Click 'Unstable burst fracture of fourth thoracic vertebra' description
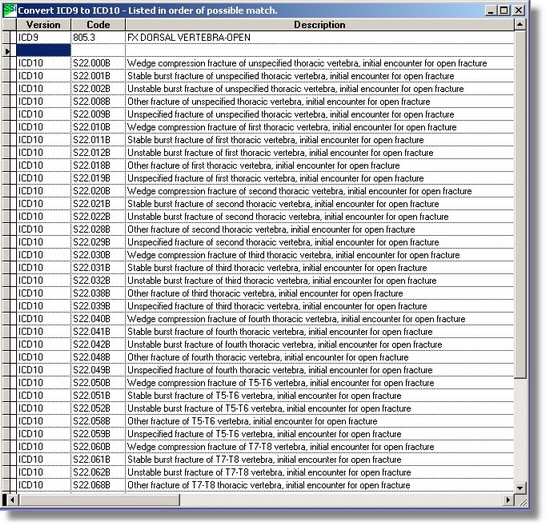The height and width of the screenshot is (526, 546). (x=320, y=344)
